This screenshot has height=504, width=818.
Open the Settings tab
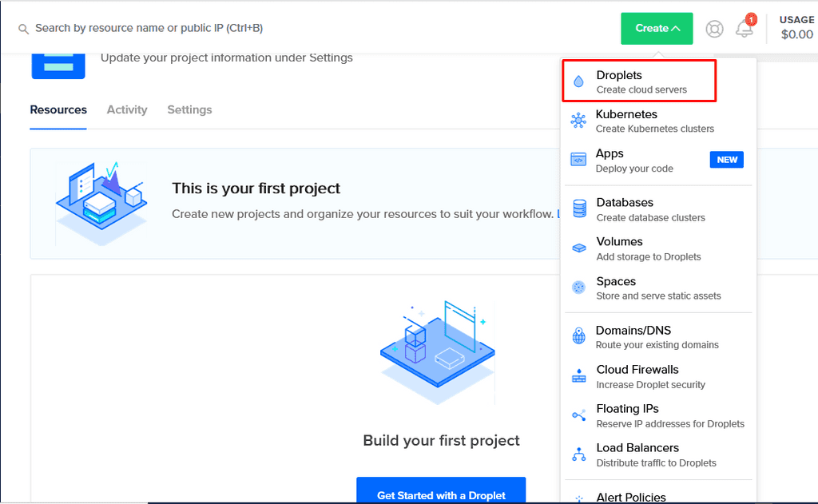click(x=189, y=110)
